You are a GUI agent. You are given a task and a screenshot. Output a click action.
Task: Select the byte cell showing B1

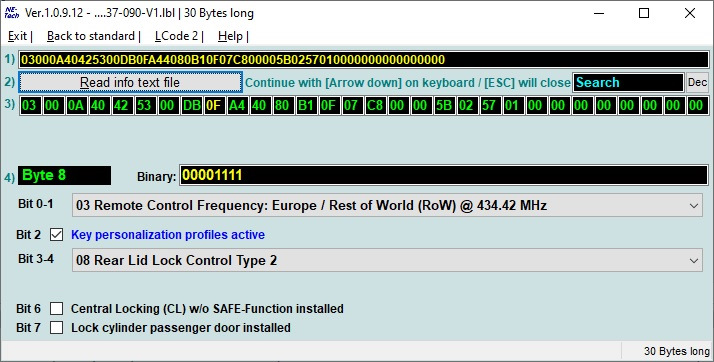tap(306, 105)
